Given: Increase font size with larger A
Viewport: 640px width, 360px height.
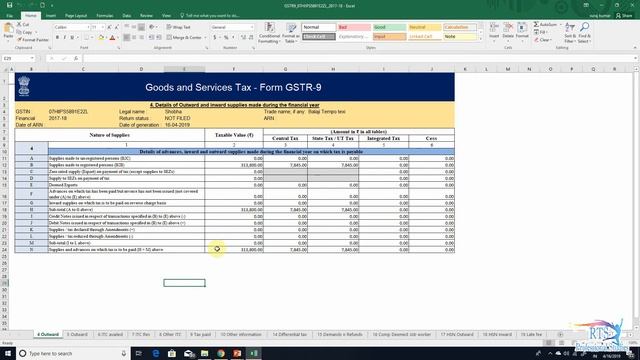Looking at the screenshot, I should pyautogui.click(x=109, y=27).
